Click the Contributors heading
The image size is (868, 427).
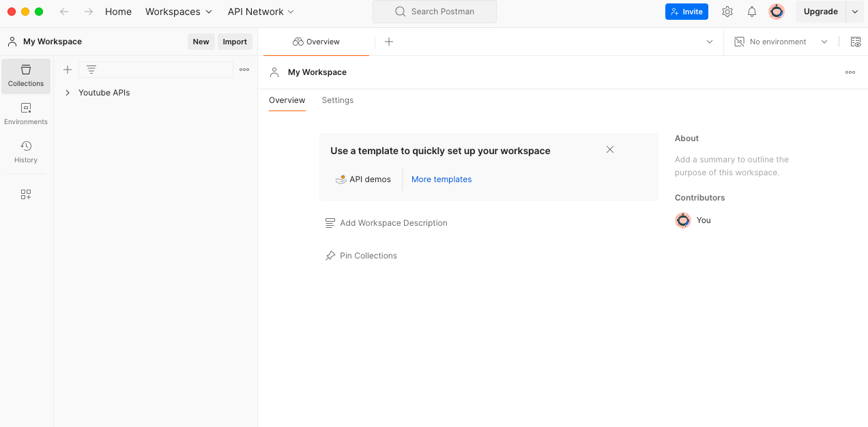point(699,198)
